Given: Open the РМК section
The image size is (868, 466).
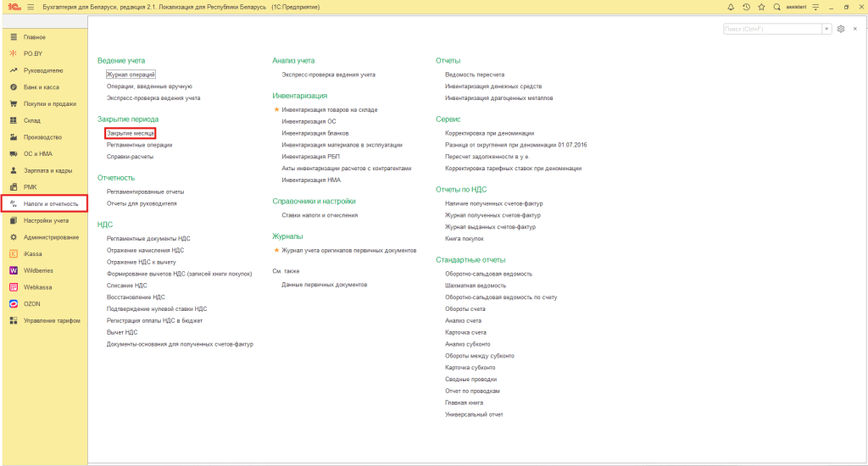Looking at the screenshot, I should click(x=30, y=187).
